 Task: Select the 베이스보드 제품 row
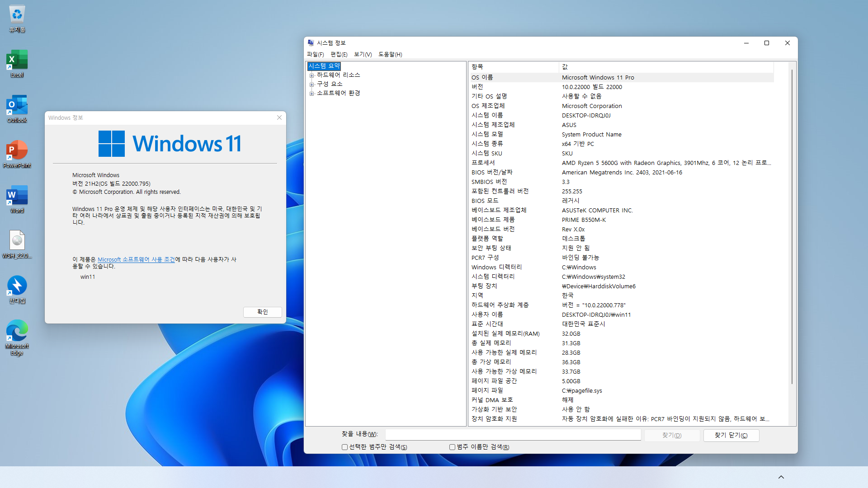tap(622, 220)
